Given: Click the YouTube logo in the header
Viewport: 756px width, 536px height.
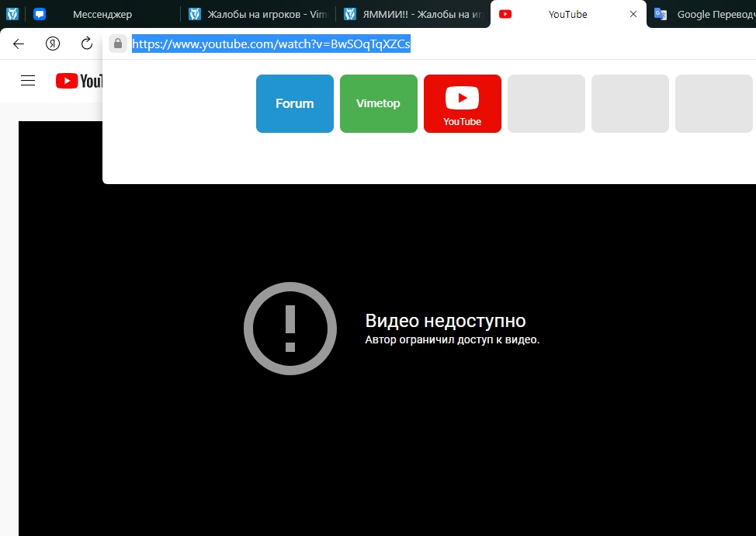Looking at the screenshot, I should click(x=79, y=81).
